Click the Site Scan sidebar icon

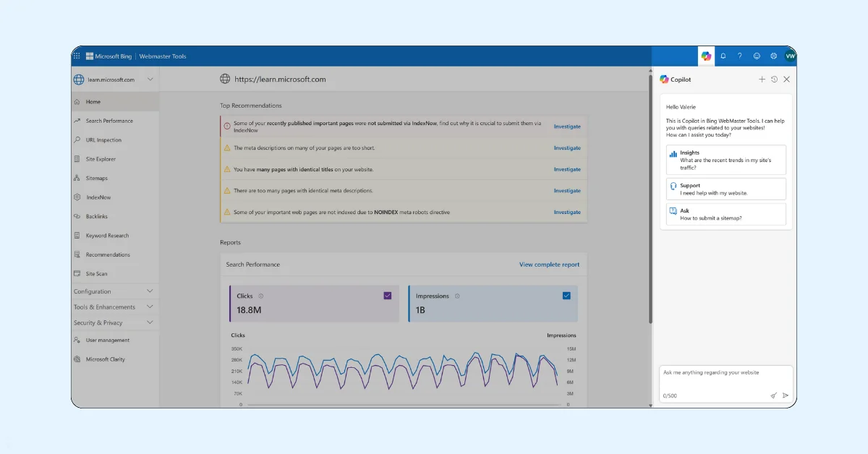click(x=77, y=273)
